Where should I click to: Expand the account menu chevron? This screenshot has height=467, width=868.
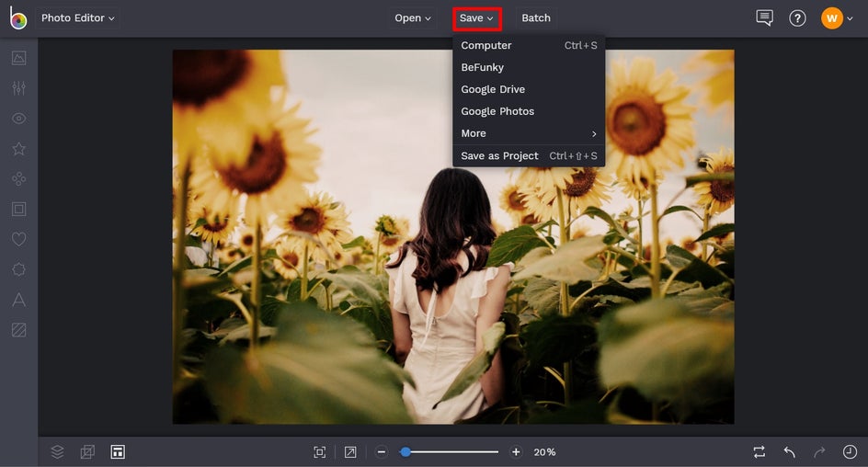pyautogui.click(x=850, y=18)
